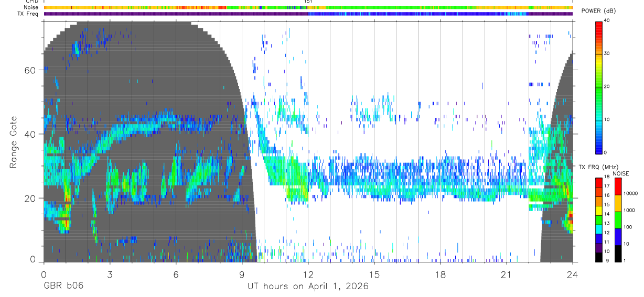This screenshot has height=297, width=644.
Task: Click the '21' hour tick on the UT axis
Action: (x=506, y=274)
